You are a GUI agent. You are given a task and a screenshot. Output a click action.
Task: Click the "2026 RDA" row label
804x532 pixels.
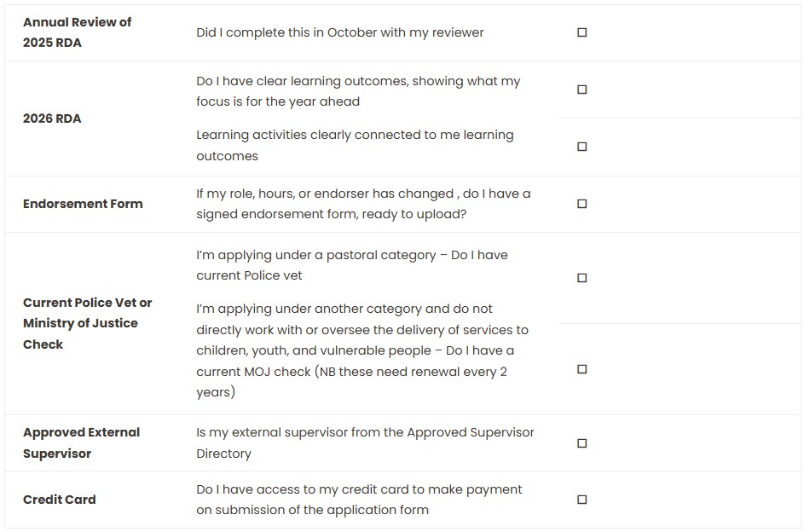(52, 119)
